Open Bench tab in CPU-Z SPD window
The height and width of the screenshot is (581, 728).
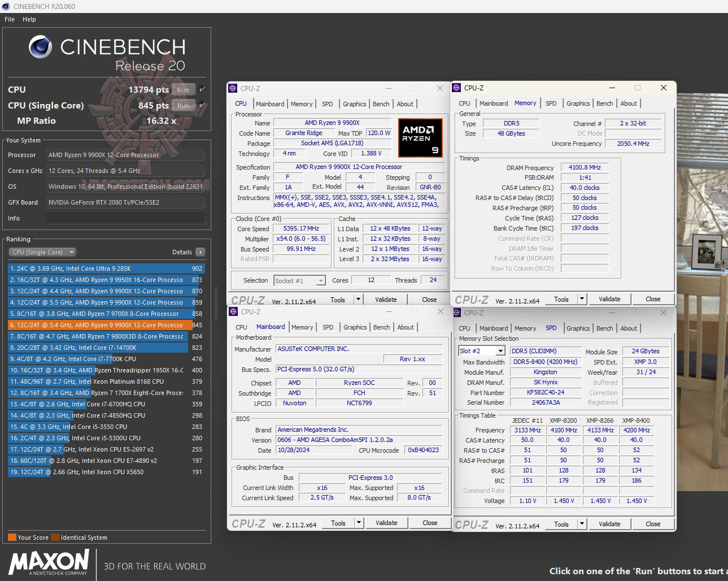[605, 328]
